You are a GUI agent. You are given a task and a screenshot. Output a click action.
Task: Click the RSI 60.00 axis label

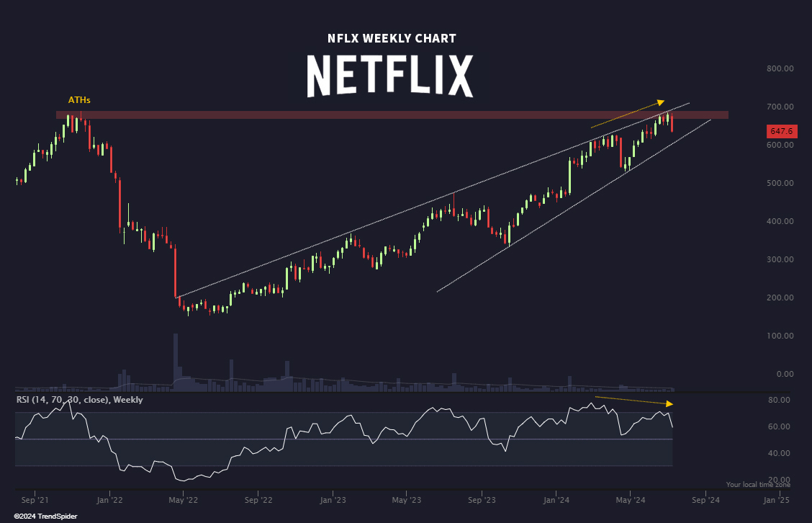pyautogui.click(x=779, y=426)
